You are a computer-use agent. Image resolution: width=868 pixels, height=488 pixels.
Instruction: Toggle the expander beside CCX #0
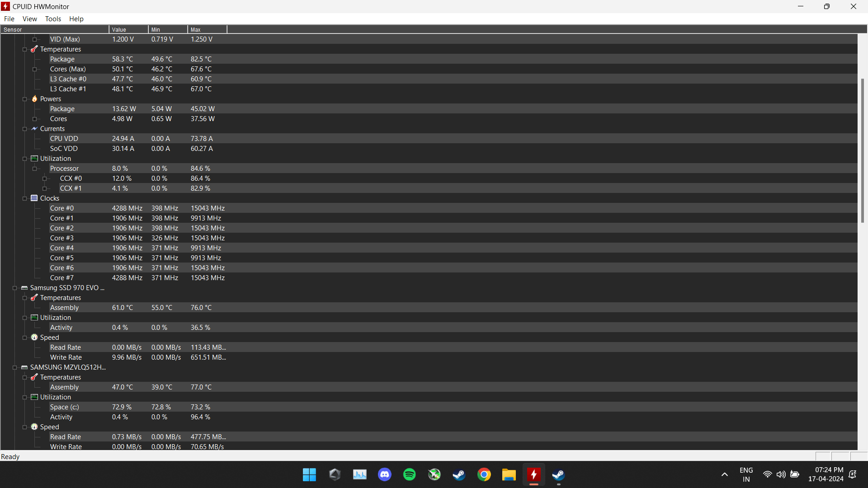coord(45,178)
